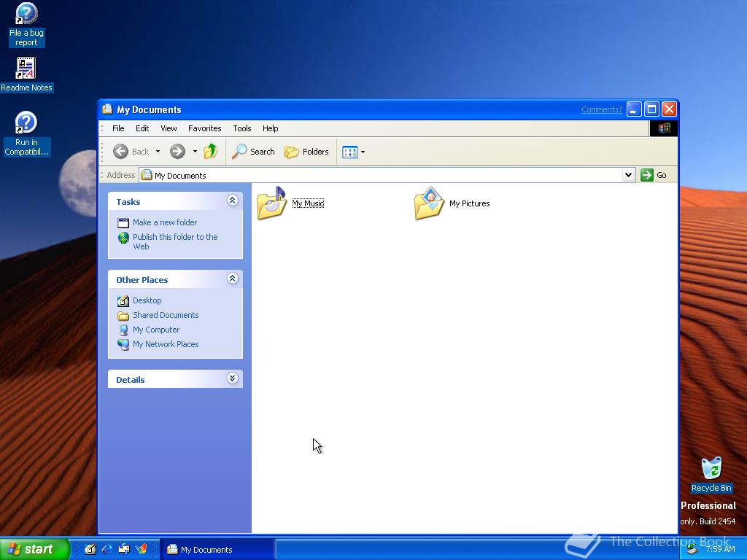747x560 pixels.
Task: Open the Forward history dropdown arrow
Action: (x=195, y=152)
